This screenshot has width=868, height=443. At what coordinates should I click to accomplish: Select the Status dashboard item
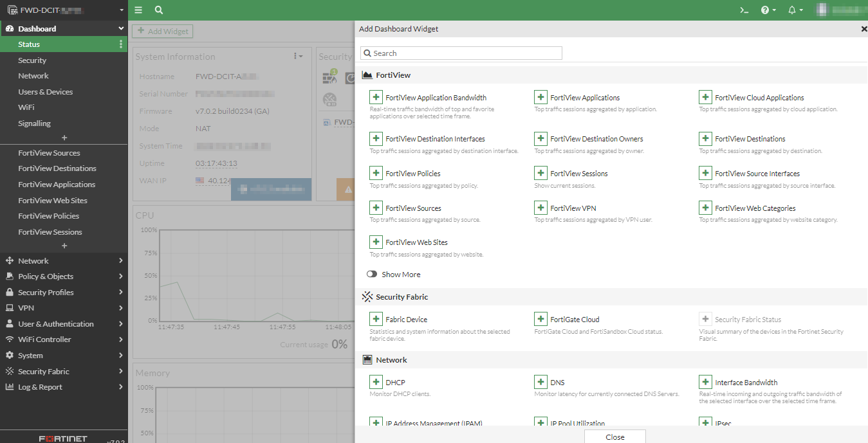click(64, 44)
